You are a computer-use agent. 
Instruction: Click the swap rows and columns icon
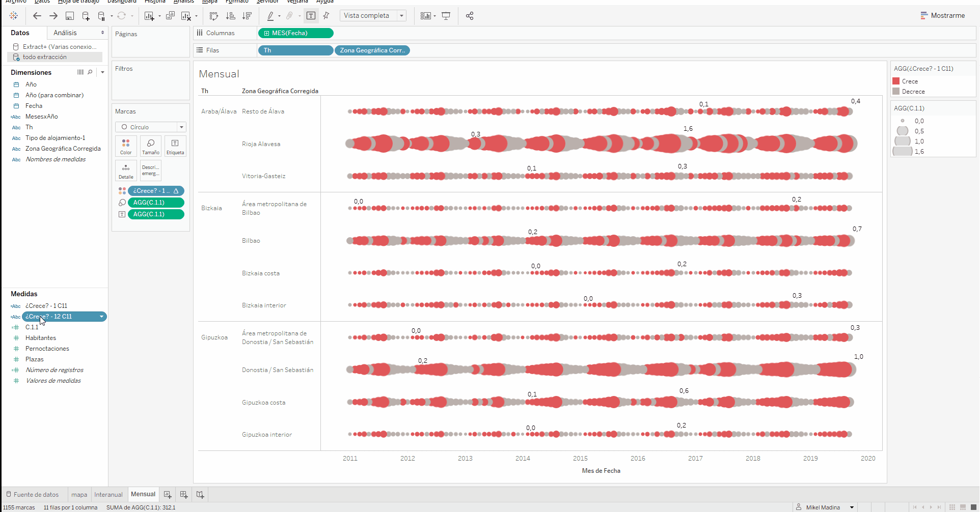tap(214, 16)
